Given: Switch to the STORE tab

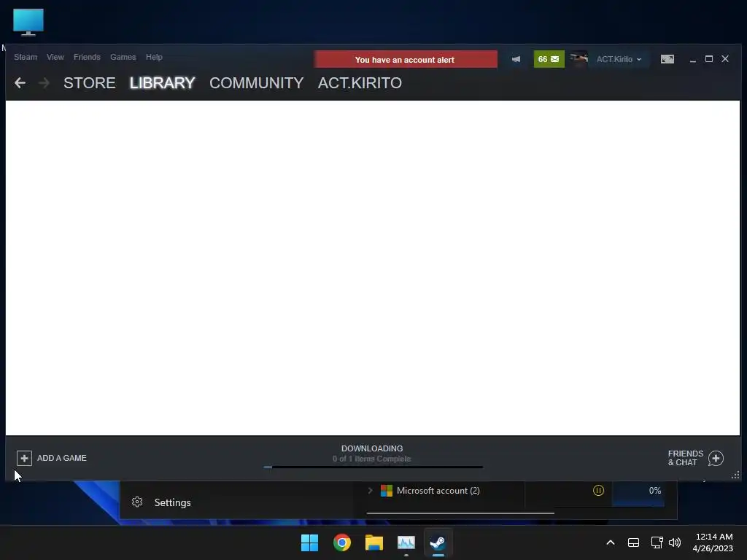Looking at the screenshot, I should (x=90, y=83).
